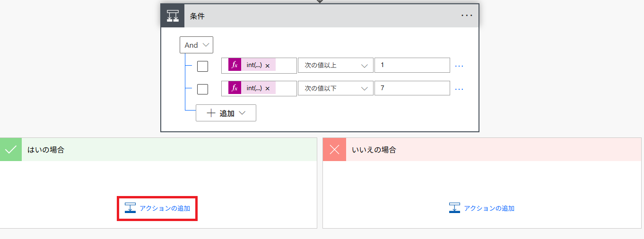Screen dimensions: 644x239
Task: Open the second condition row's more-options menu
Action: [459, 88]
